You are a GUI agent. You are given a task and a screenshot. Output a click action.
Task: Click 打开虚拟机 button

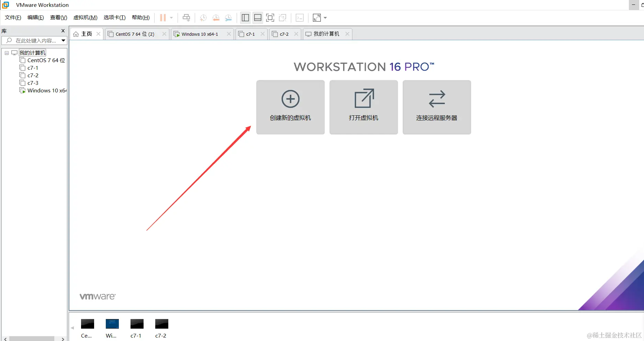[364, 107]
